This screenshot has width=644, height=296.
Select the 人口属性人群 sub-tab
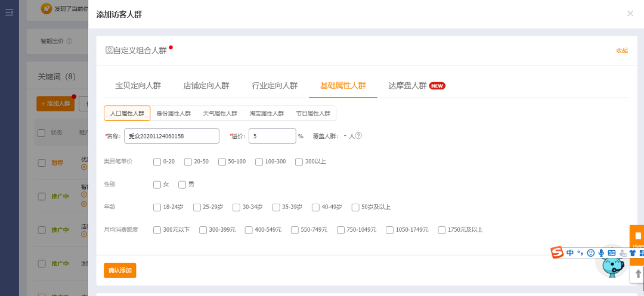pyautogui.click(x=127, y=114)
